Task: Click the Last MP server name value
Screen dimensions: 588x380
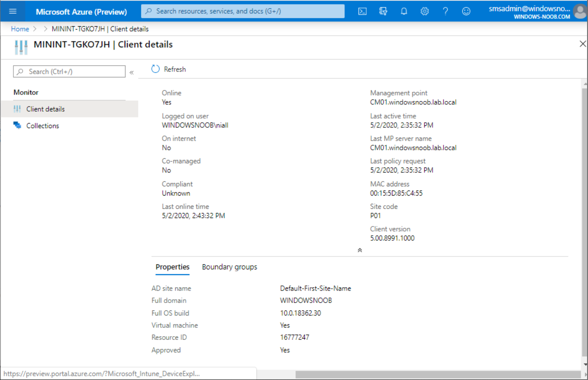Action: (413, 148)
